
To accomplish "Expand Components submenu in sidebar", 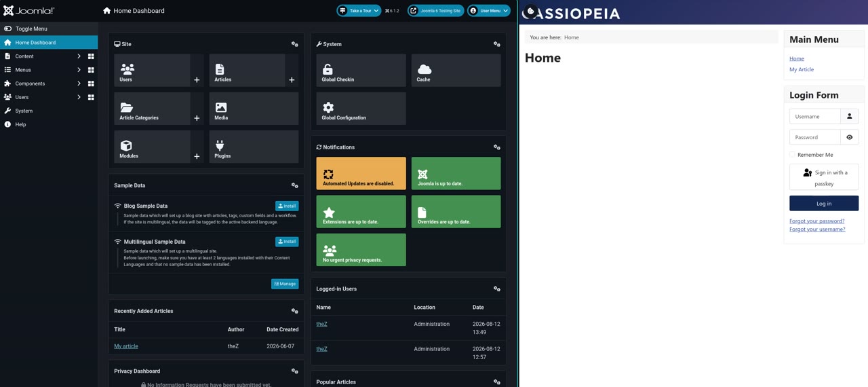I will [x=79, y=84].
